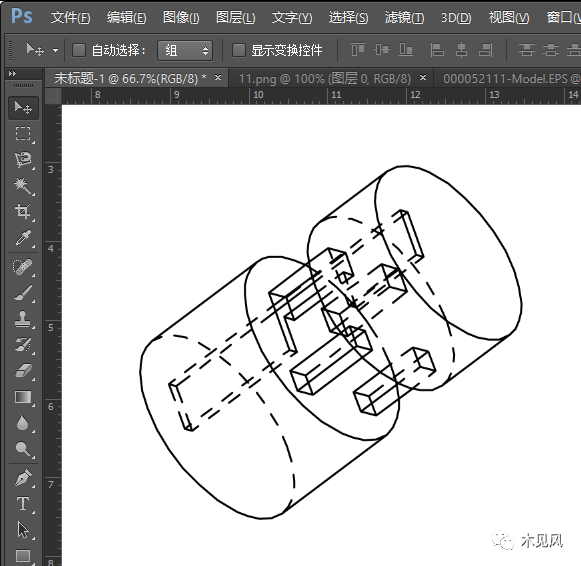Select the Horizontal Type tool
This screenshot has width=581, height=566.
23,504
